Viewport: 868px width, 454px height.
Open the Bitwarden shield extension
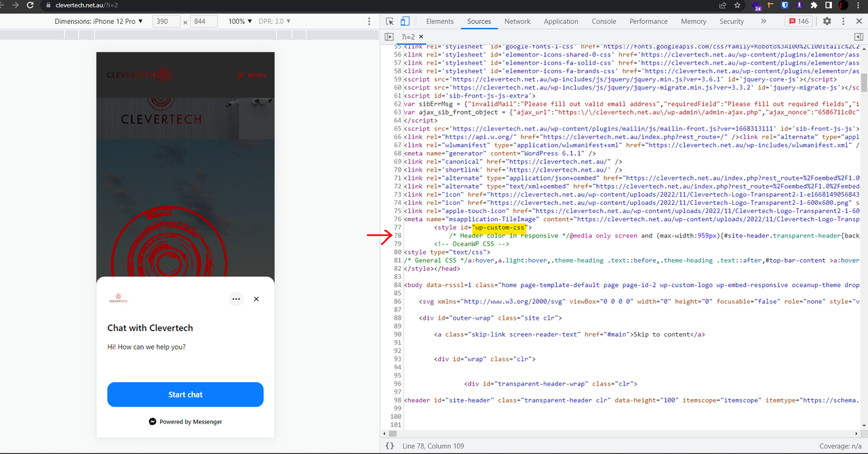[x=785, y=5]
